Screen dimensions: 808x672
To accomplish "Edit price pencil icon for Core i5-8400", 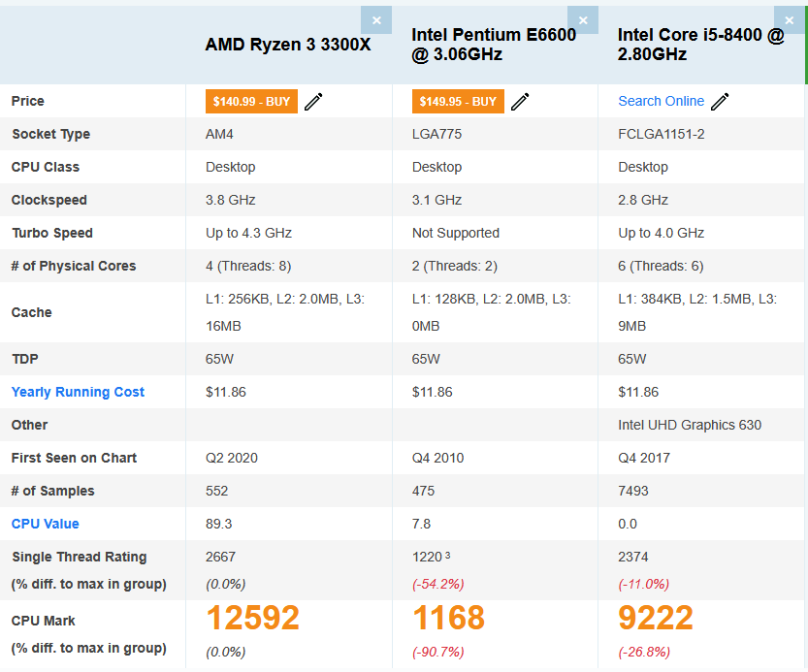I will [720, 102].
